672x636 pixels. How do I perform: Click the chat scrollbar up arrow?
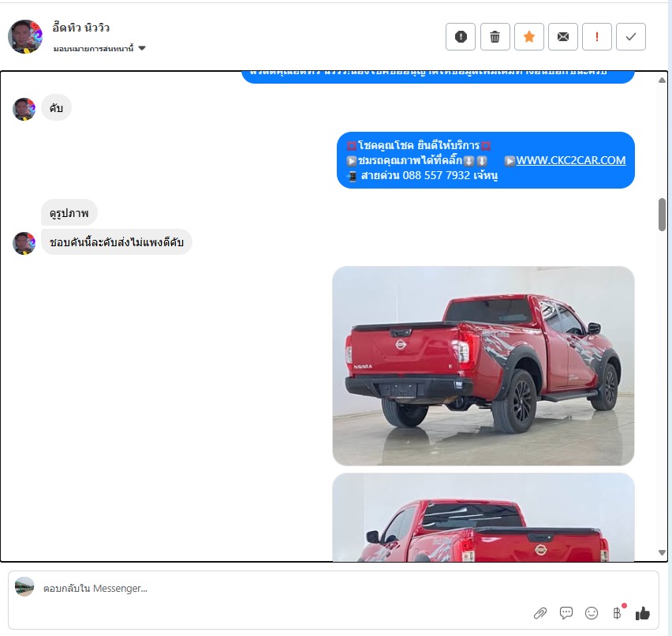click(x=662, y=80)
